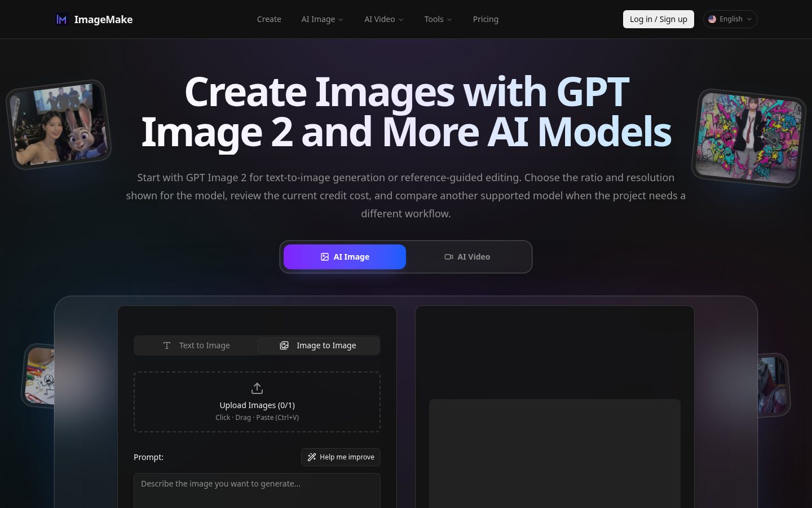Open the ImageMake home text link
This screenshot has width=812, height=508.
click(103, 19)
